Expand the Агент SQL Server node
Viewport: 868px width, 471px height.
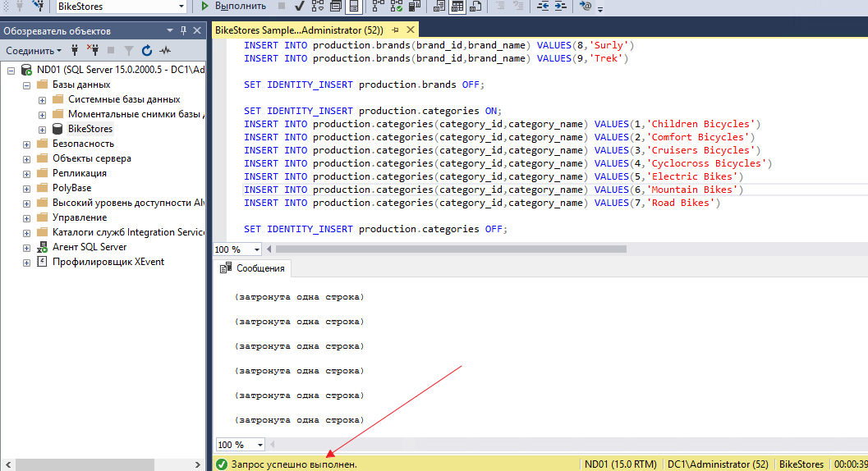(x=26, y=248)
